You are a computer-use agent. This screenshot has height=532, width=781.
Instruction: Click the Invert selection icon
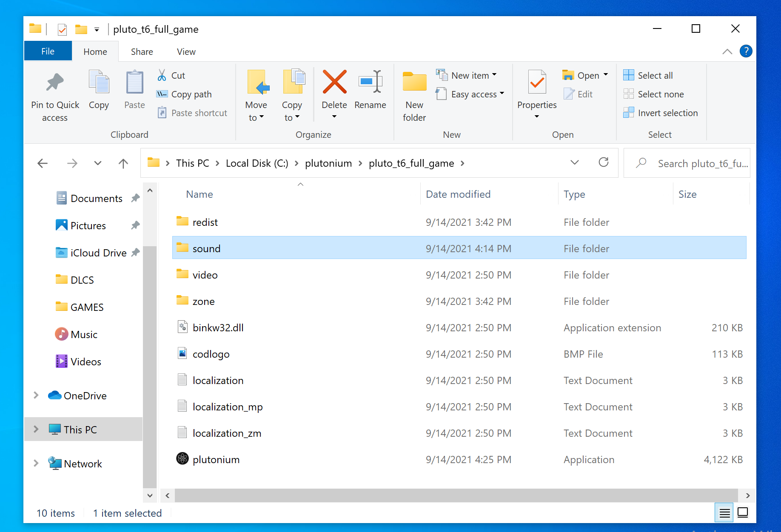tap(628, 113)
